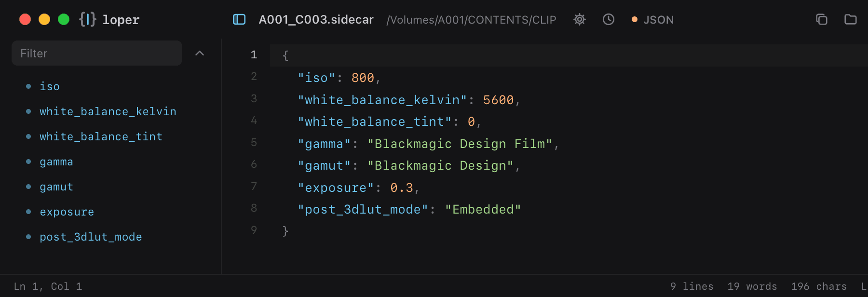
Task: Jump to white_balance_kelvin in the outline
Action: click(108, 111)
